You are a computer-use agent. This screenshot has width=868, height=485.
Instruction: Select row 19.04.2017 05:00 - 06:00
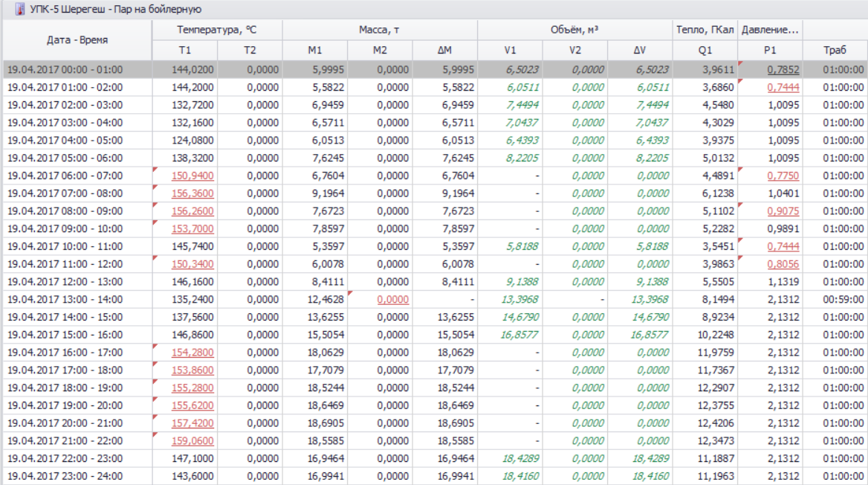tap(435, 158)
